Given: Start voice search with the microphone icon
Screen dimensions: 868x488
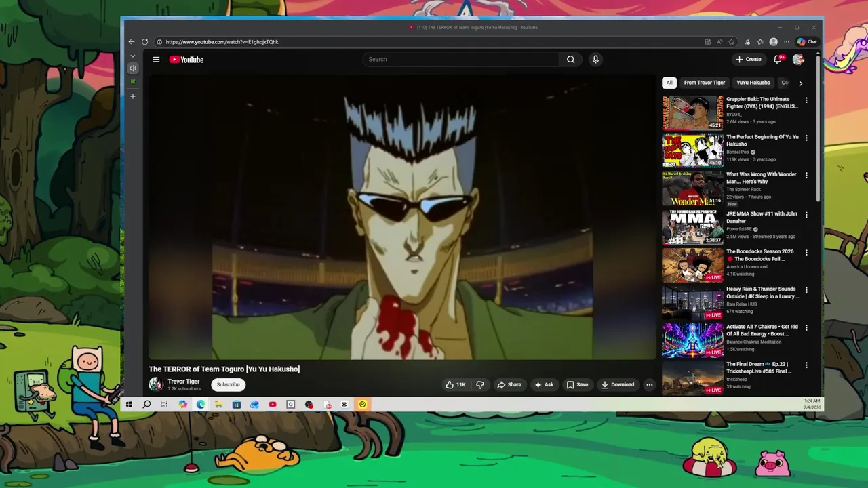Looking at the screenshot, I should tap(595, 60).
